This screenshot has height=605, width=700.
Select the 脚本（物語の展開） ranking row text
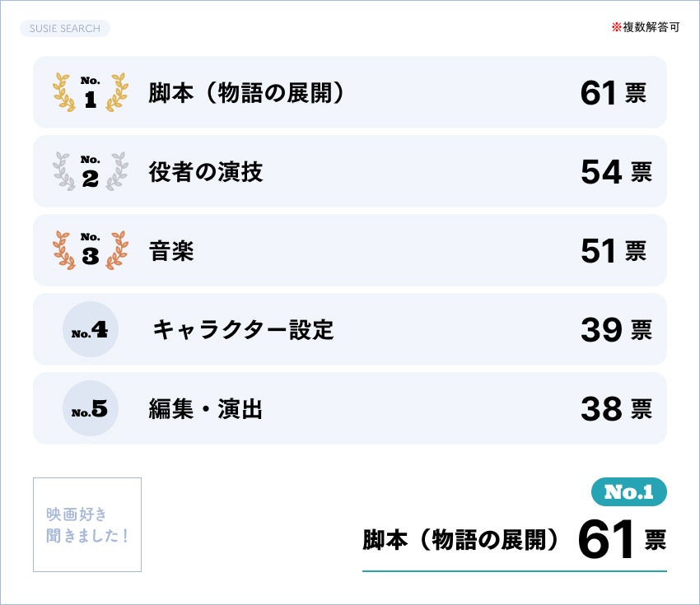246,93
